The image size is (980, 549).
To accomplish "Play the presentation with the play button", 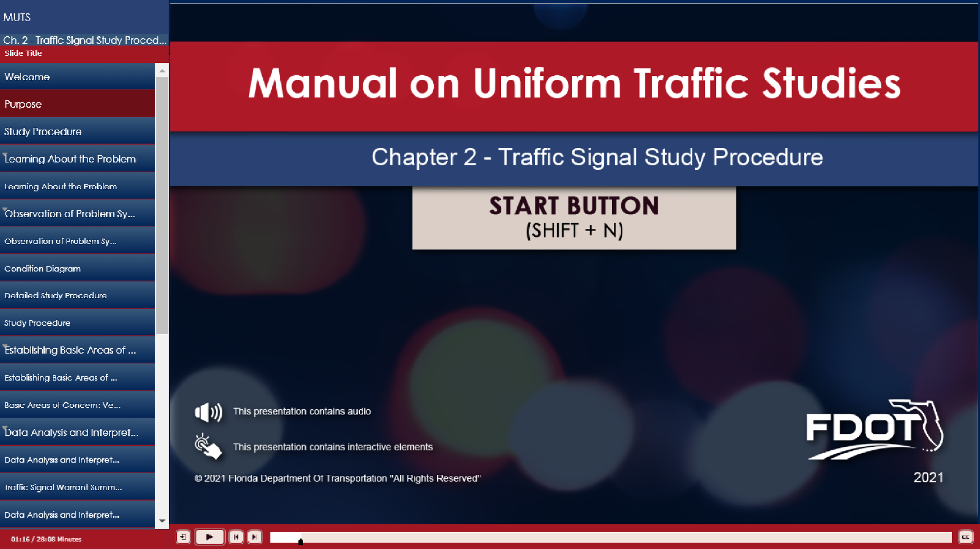I will pyautogui.click(x=209, y=537).
